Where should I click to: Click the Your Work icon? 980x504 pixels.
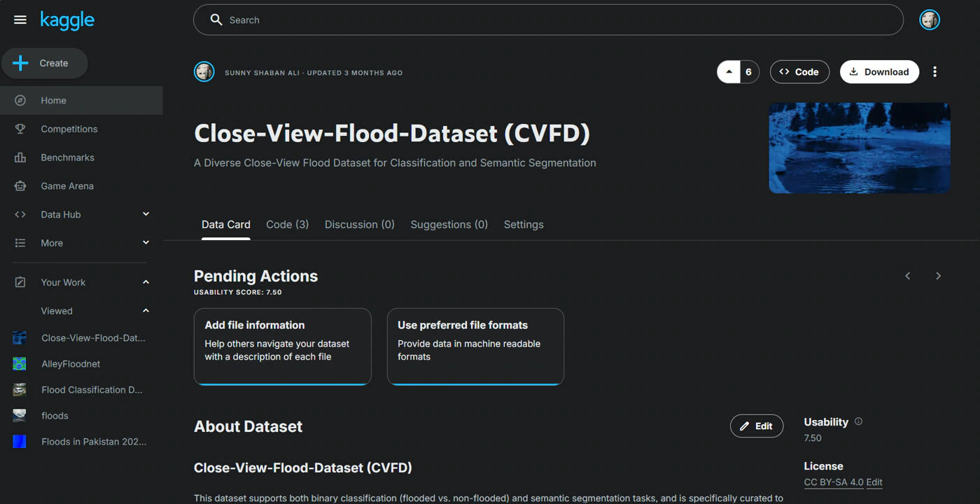point(20,282)
